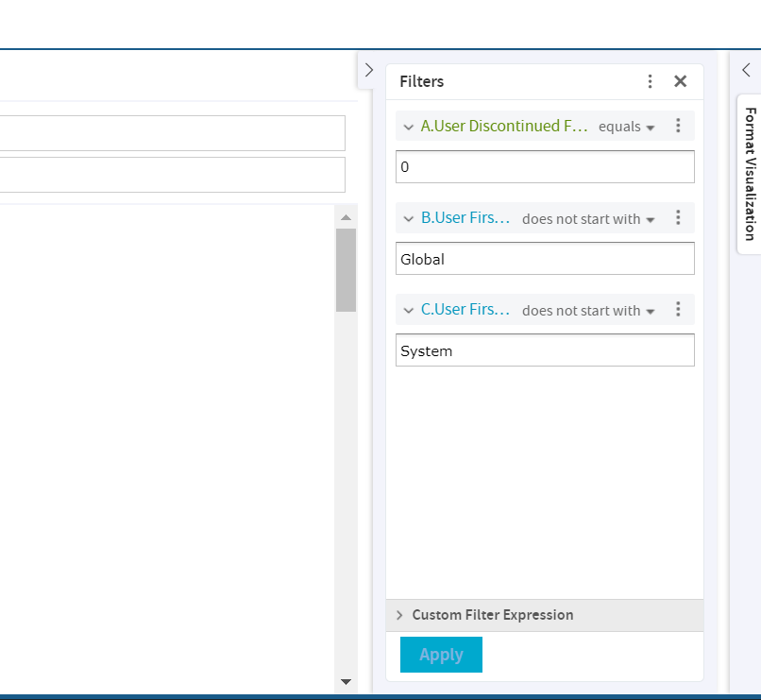Open options menu for B.User First filter
Viewport: 761px width, 700px height.
pos(678,218)
